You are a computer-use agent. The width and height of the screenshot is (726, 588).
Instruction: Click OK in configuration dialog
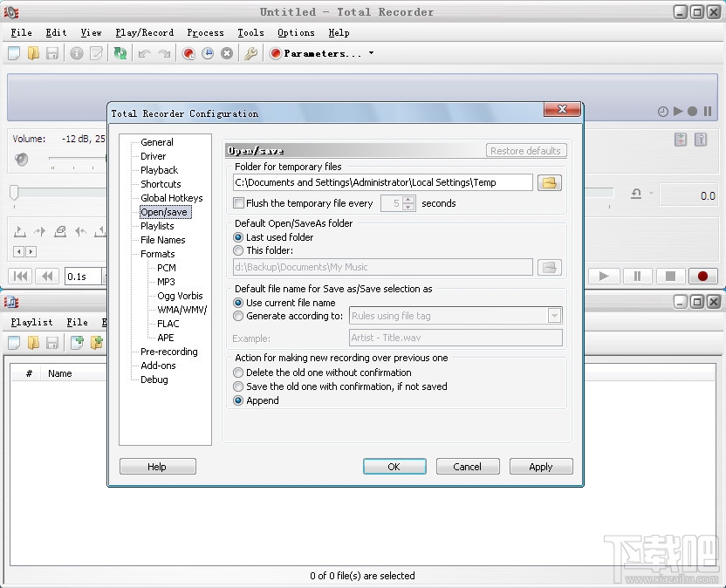coord(394,466)
